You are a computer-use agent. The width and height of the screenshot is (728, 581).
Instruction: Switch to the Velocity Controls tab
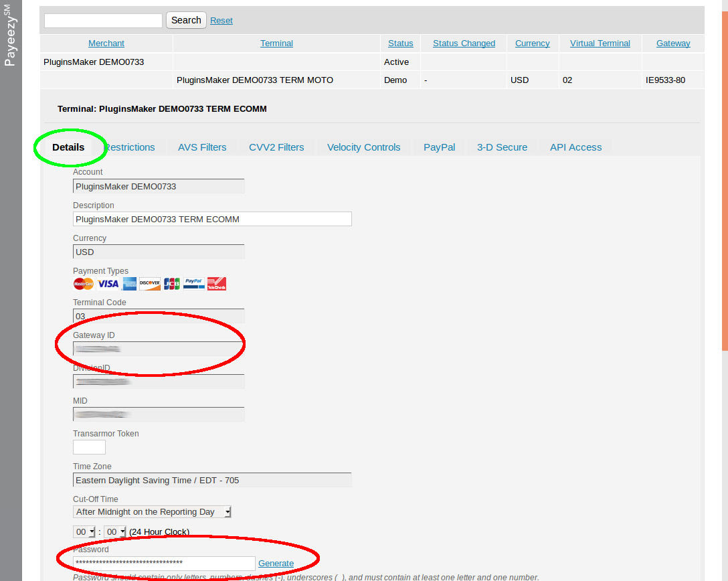point(363,147)
